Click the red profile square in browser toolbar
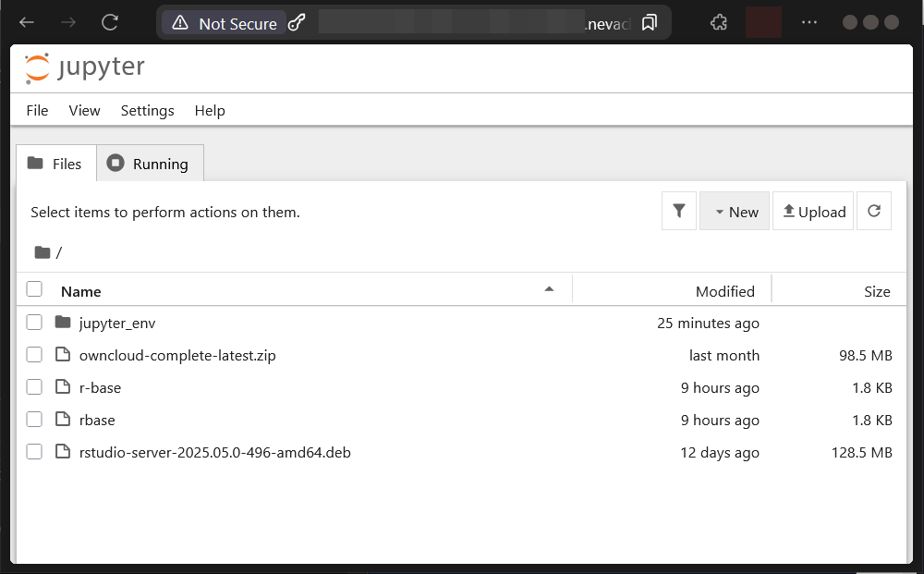Screen dimensions: 924x574 pos(764,22)
